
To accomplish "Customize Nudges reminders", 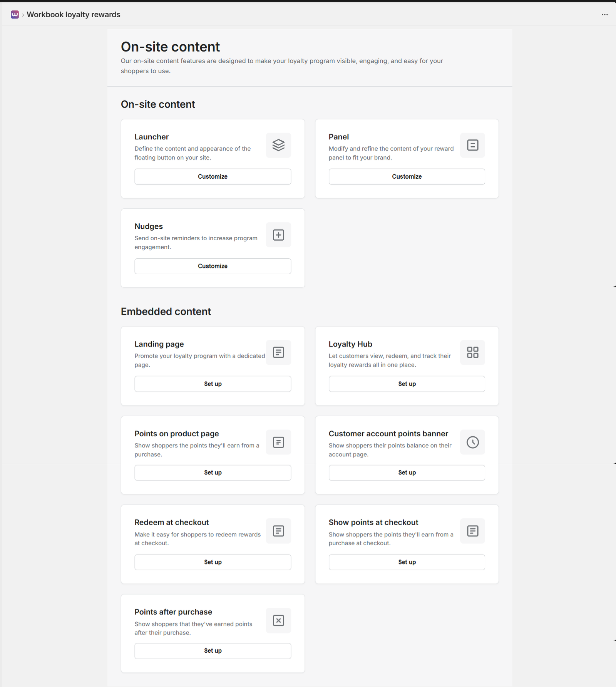I will pyautogui.click(x=213, y=266).
